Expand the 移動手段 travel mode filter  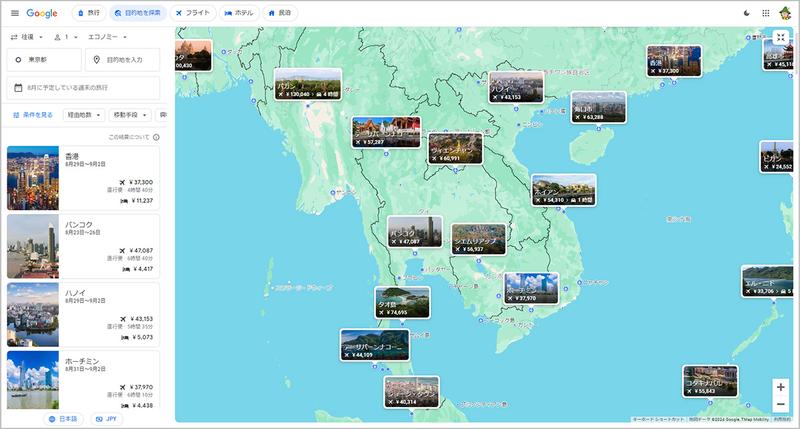tap(130, 115)
